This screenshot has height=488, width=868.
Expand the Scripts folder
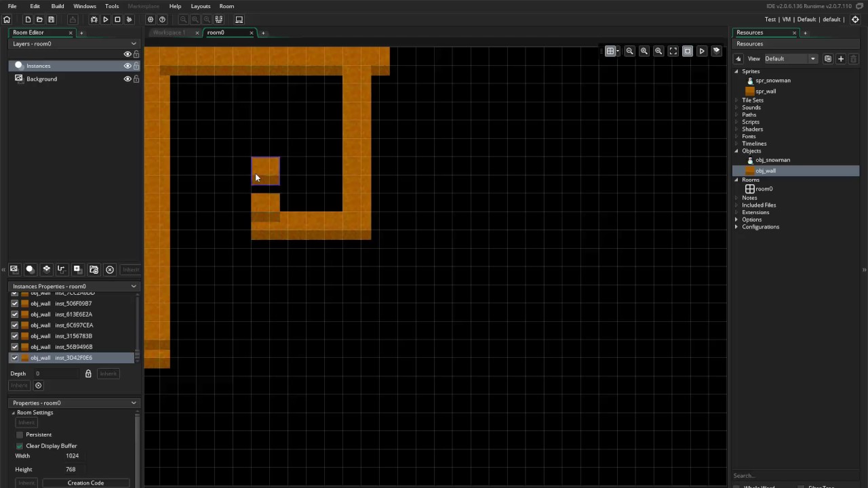click(x=736, y=122)
